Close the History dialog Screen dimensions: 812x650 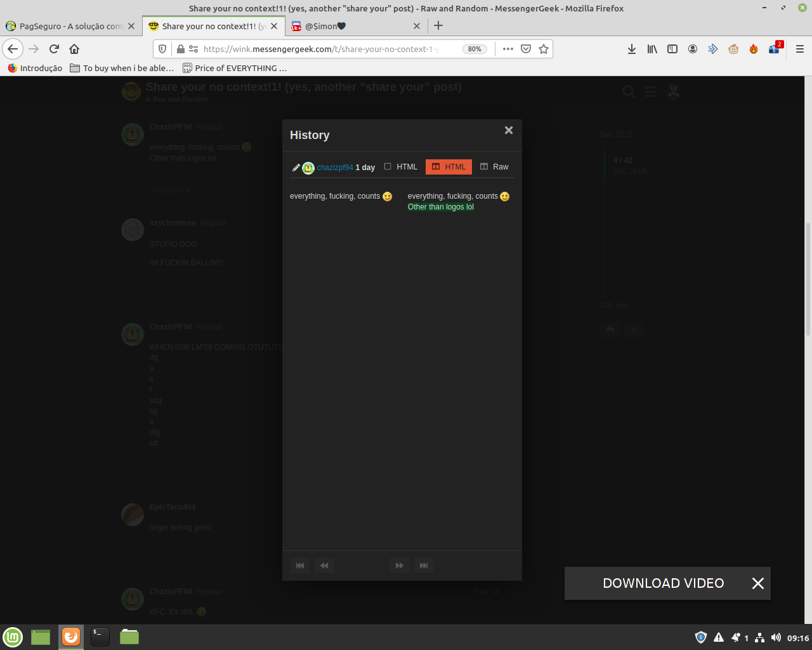pos(509,130)
